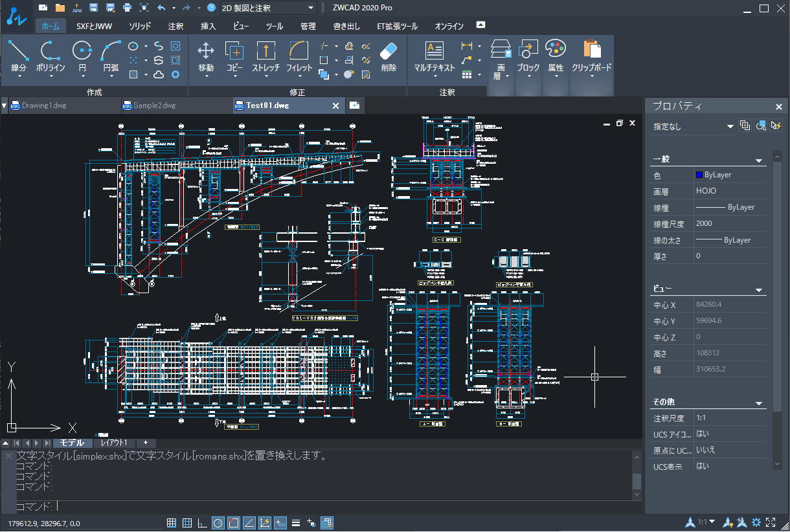The image size is (790, 532).
Task: Switch to the ET拡張ツール ribbon tab
Action: click(x=397, y=27)
